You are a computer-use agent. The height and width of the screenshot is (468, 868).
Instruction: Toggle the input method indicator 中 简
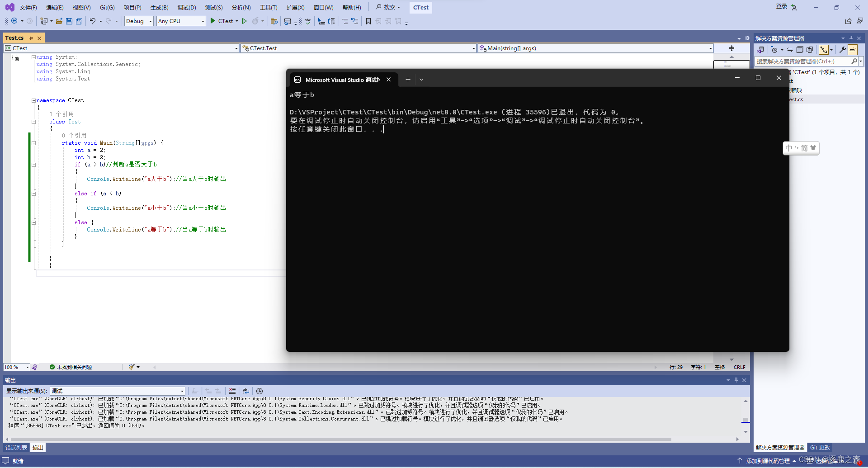[801, 148]
